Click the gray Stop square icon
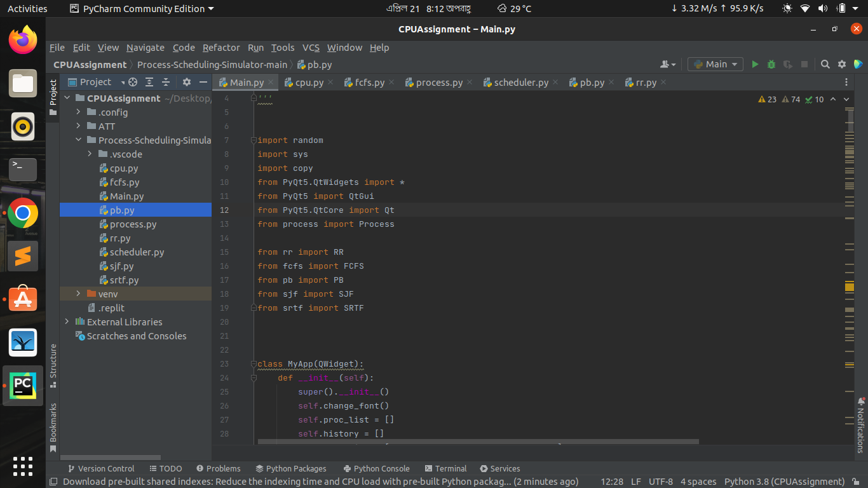The width and height of the screenshot is (868, 488). pos(804,64)
